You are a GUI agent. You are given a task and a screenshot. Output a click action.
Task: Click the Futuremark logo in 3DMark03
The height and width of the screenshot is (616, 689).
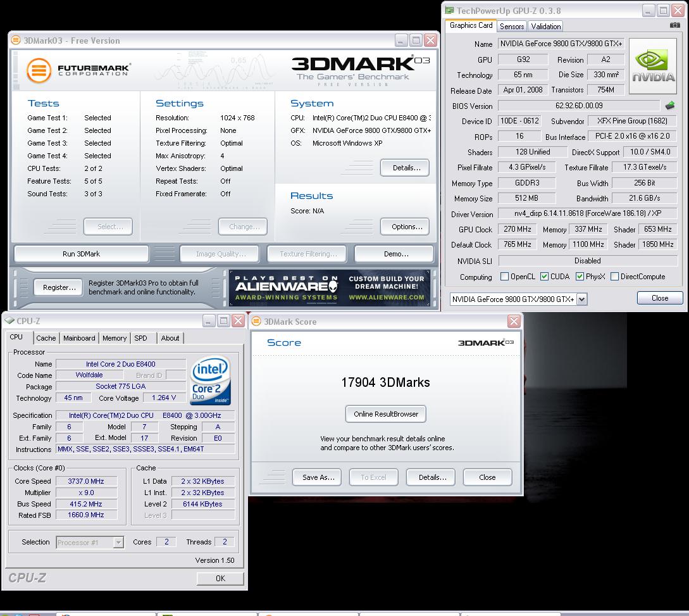click(78, 70)
